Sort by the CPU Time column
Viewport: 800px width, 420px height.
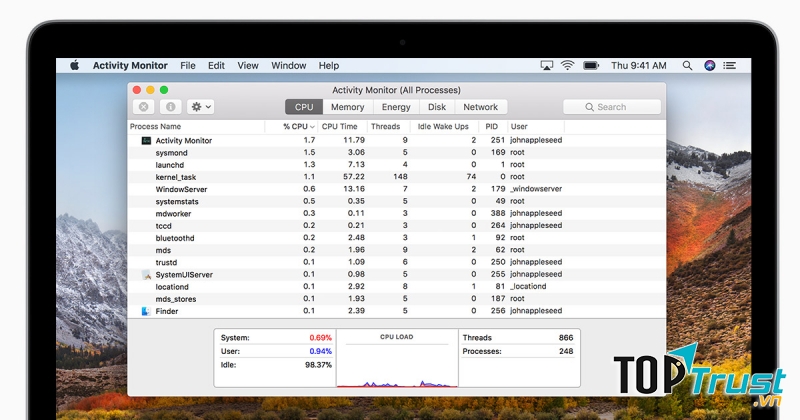coord(340,127)
